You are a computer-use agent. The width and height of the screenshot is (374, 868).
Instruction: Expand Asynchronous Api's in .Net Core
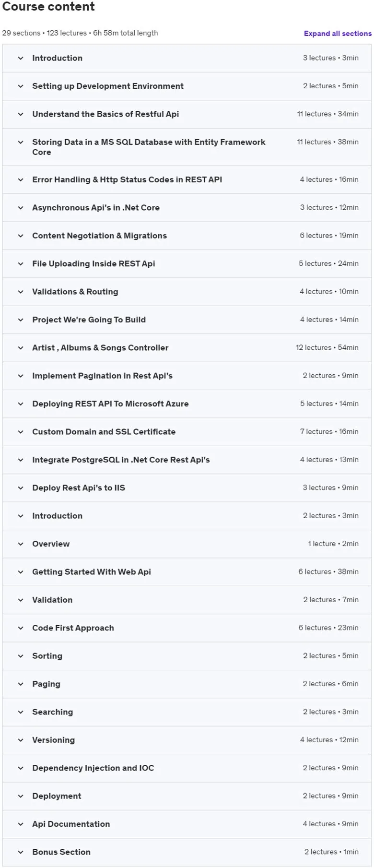(187, 208)
